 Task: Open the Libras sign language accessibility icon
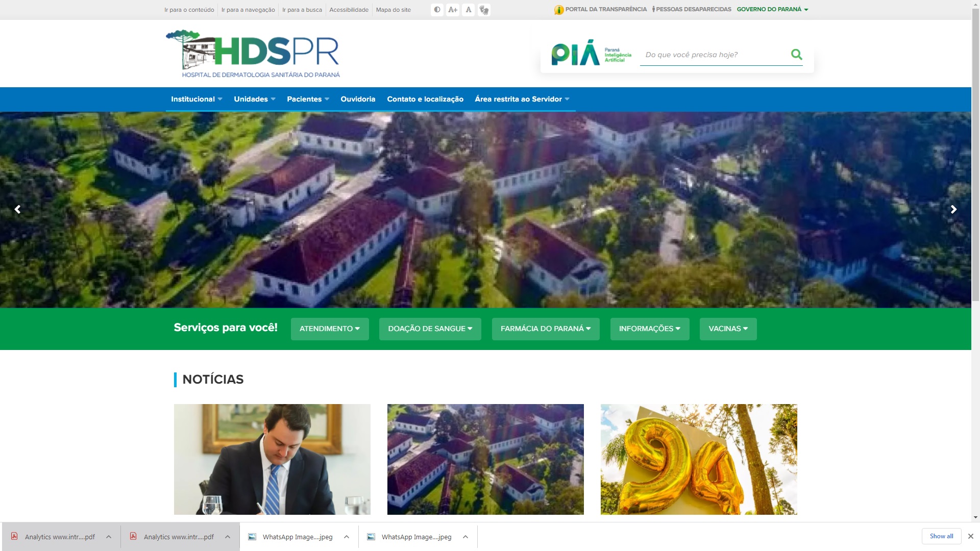(484, 10)
